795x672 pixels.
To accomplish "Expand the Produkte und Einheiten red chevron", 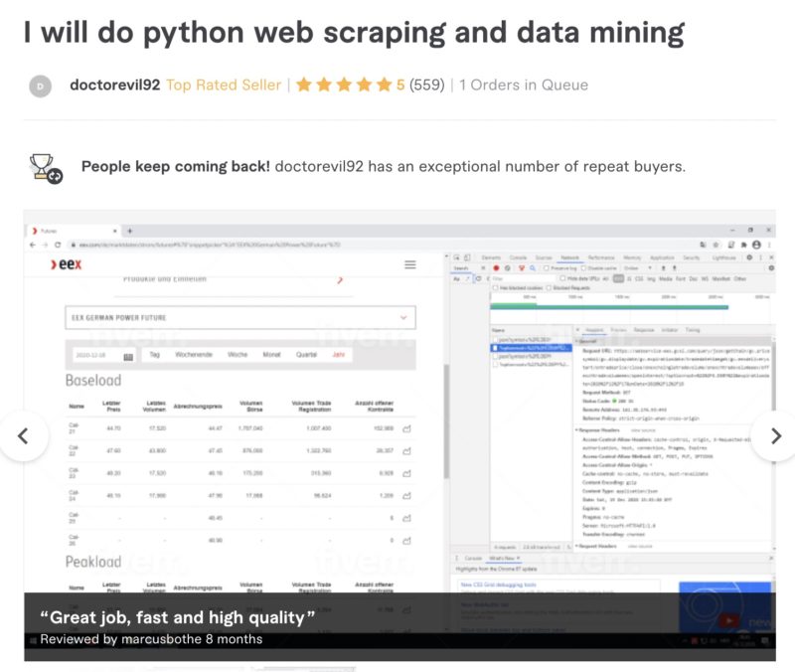I will click(340, 280).
